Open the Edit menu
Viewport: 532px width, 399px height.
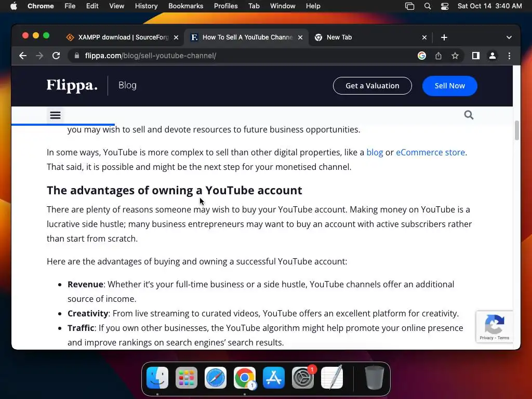point(92,6)
